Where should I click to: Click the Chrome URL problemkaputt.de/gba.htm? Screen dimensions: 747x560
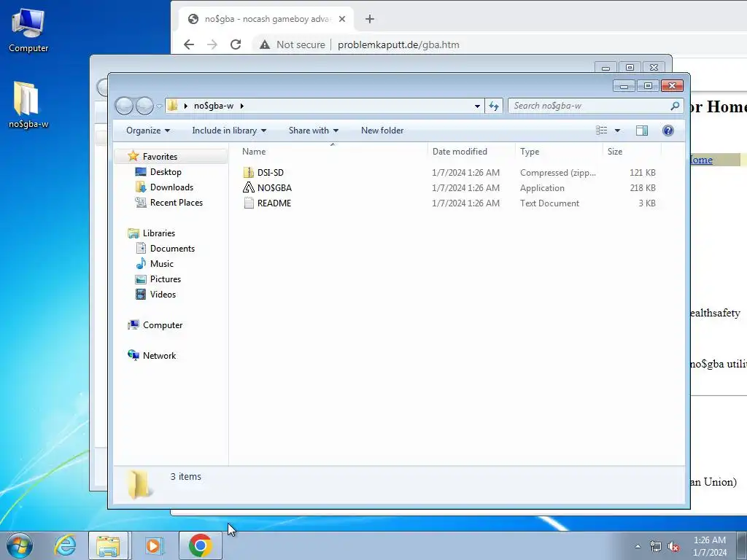pos(398,44)
